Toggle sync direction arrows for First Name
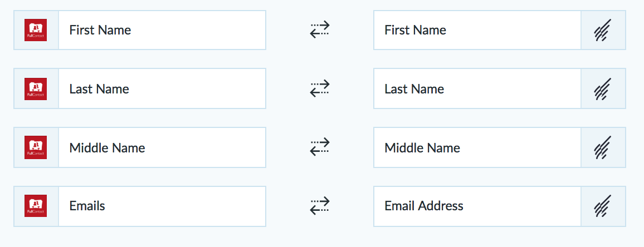Image resolution: width=644 pixels, height=247 pixels. (320, 30)
